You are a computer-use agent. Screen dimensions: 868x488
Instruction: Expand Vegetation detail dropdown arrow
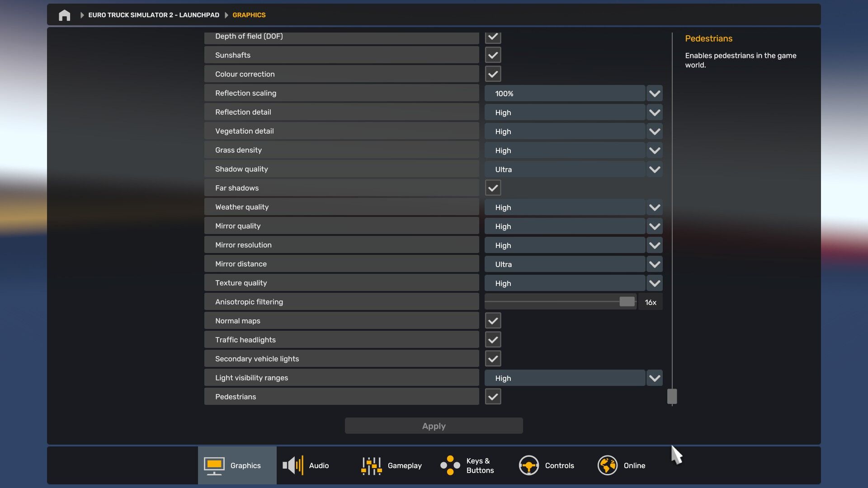pos(655,131)
